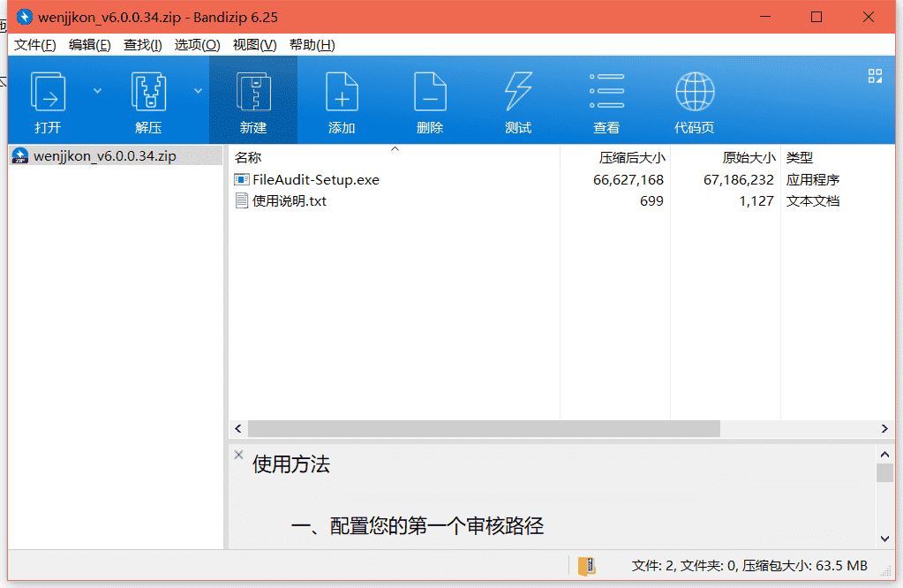Open the 查找(I) menu
This screenshot has width=903, height=588.
coord(142,45)
